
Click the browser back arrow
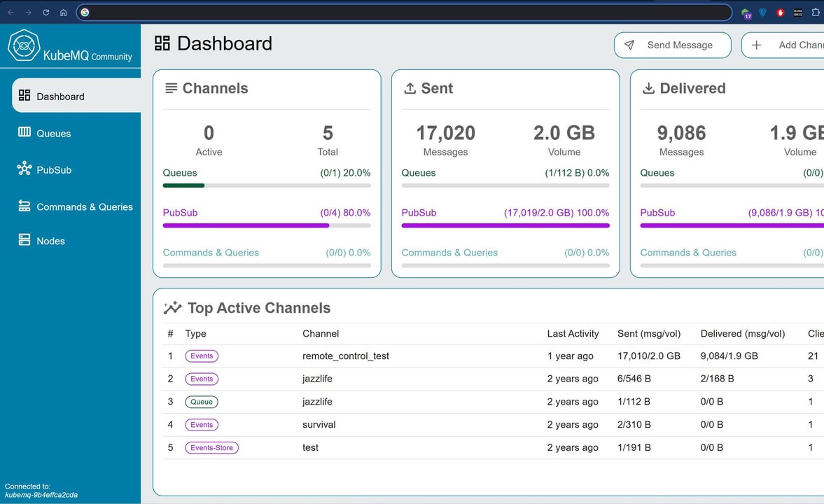pos(11,13)
